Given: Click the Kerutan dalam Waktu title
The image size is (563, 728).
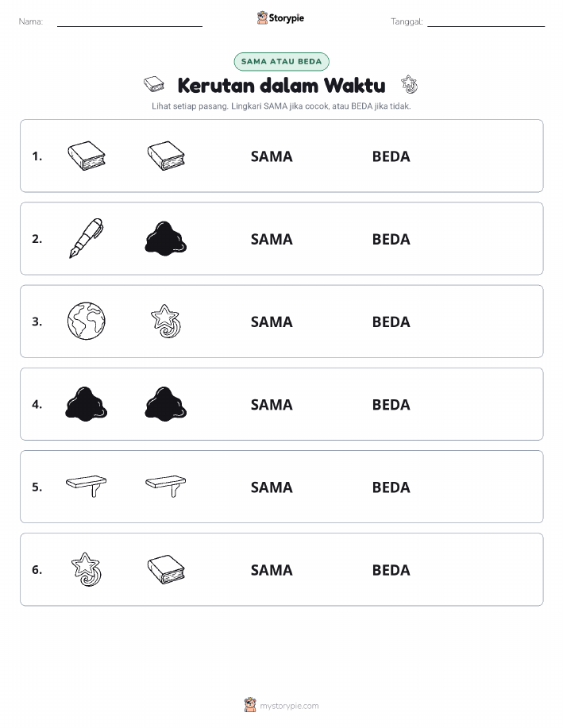Looking at the screenshot, I should pyautogui.click(x=281, y=86).
